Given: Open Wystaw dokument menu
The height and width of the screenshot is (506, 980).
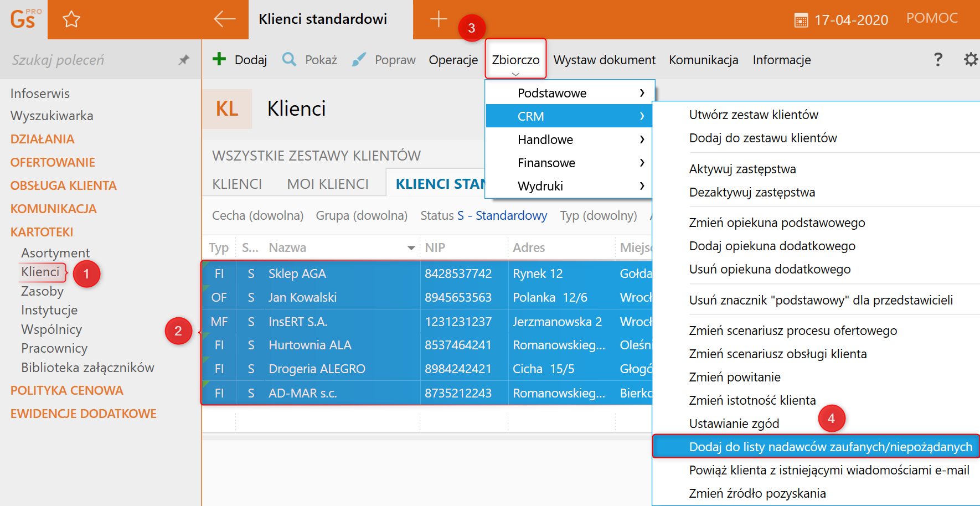Looking at the screenshot, I should (604, 60).
